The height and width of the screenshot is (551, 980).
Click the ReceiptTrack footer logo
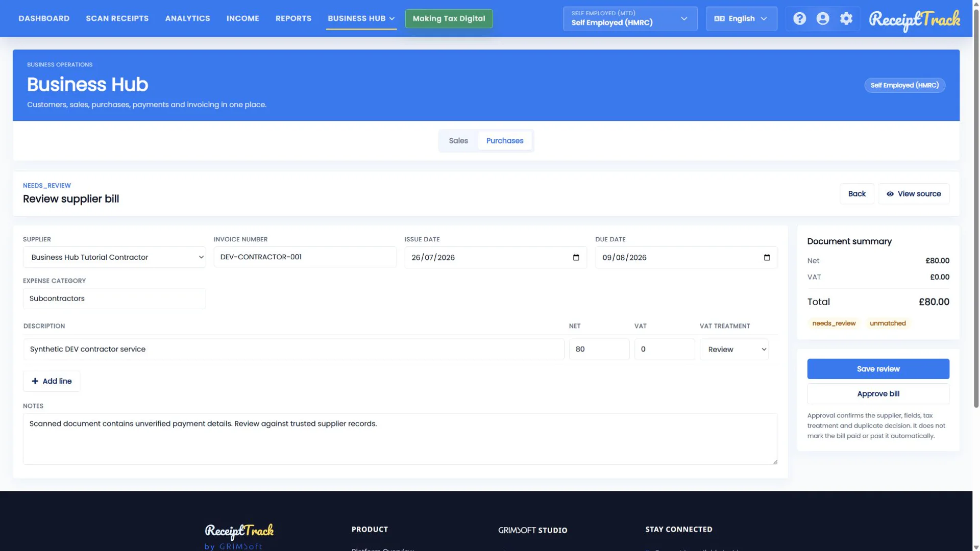tap(239, 531)
